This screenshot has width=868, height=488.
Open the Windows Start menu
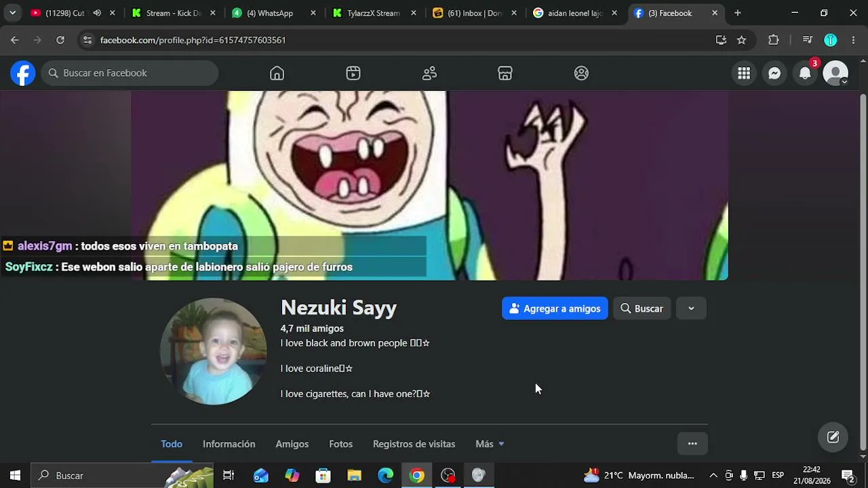pyautogui.click(x=15, y=475)
